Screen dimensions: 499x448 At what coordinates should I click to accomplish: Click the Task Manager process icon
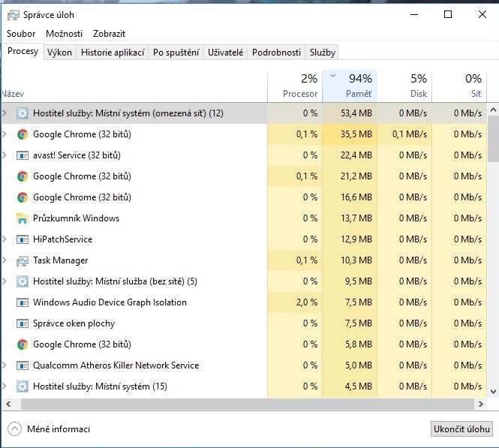tap(23, 260)
